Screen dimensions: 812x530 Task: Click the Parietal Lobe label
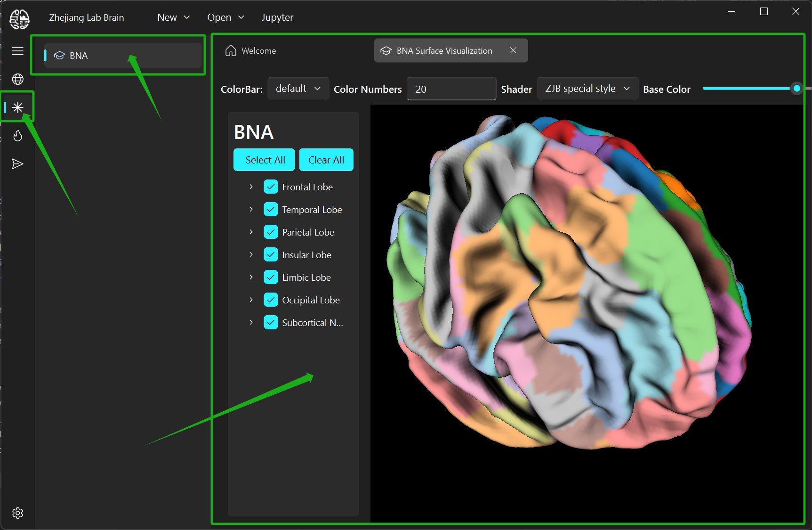pyautogui.click(x=308, y=232)
